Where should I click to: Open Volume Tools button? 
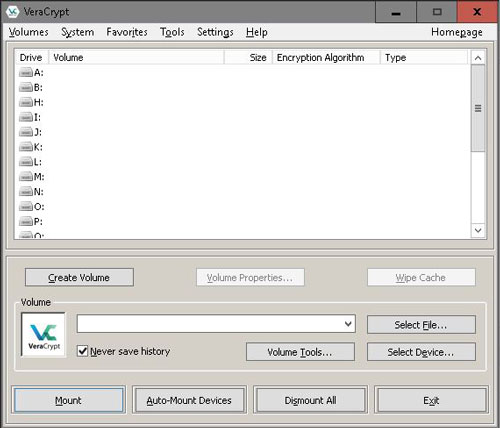tap(300, 352)
